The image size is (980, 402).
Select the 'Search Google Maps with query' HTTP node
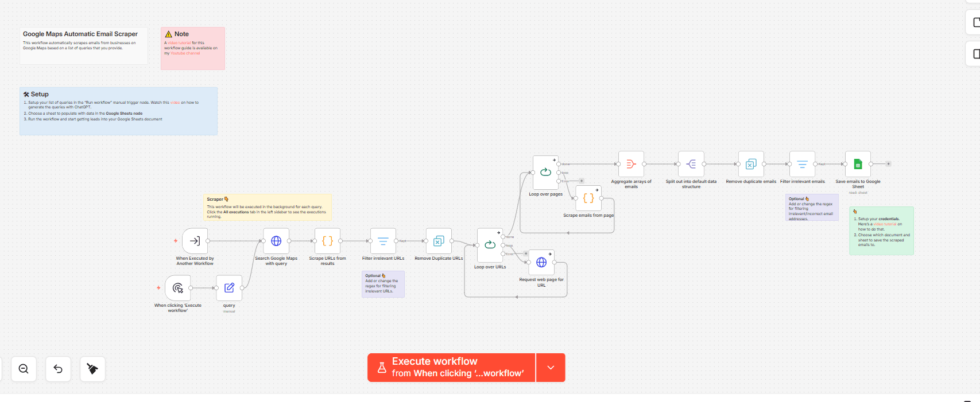click(x=276, y=241)
